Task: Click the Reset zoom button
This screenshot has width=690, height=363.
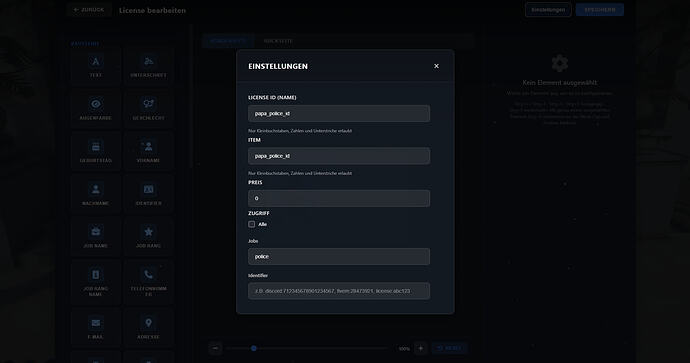Action: (x=449, y=348)
